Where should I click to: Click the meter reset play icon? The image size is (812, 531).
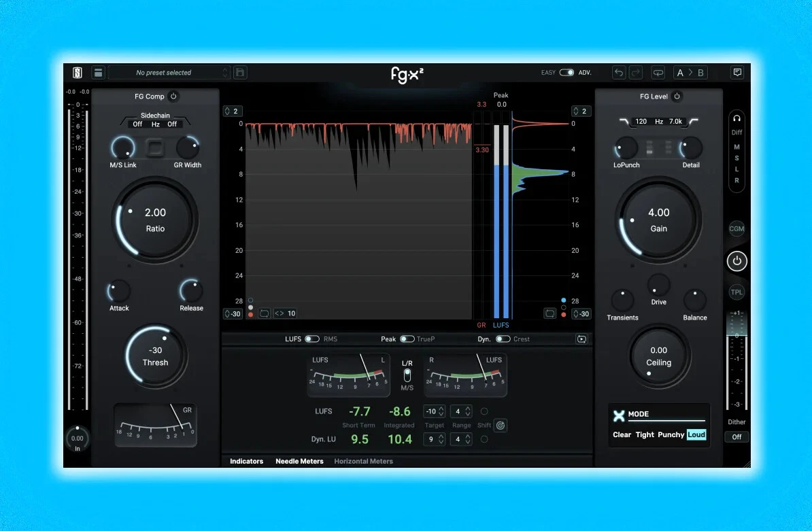(x=581, y=339)
